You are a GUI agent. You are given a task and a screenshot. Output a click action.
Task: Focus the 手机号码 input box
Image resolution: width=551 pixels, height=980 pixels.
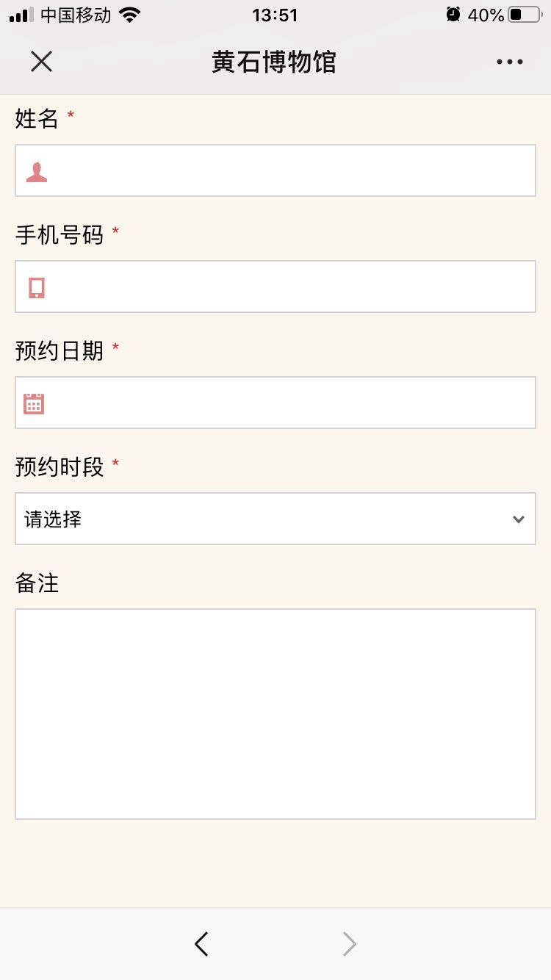coord(294,287)
